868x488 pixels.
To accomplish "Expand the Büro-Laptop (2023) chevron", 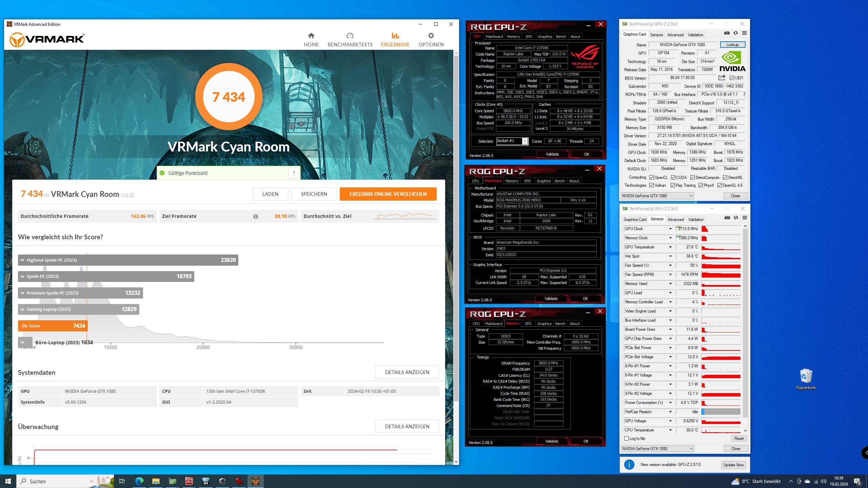I will click(22, 342).
